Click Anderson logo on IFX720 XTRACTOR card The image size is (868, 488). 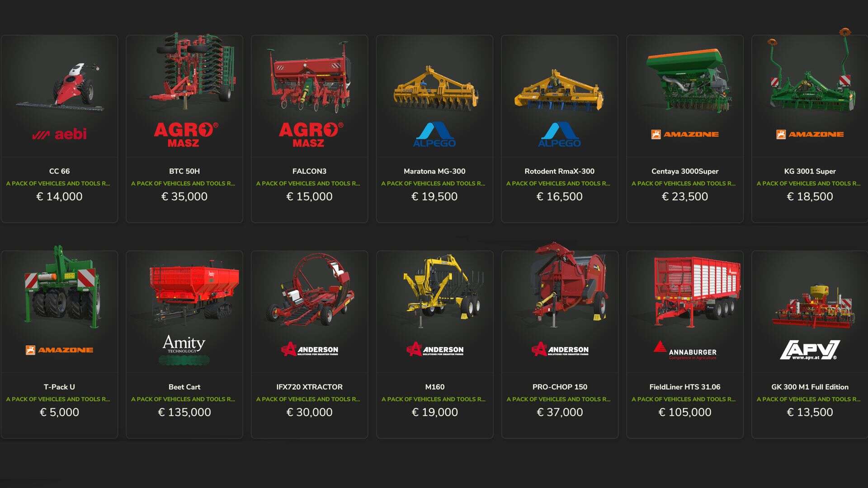pyautogui.click(x=309, y=349)
